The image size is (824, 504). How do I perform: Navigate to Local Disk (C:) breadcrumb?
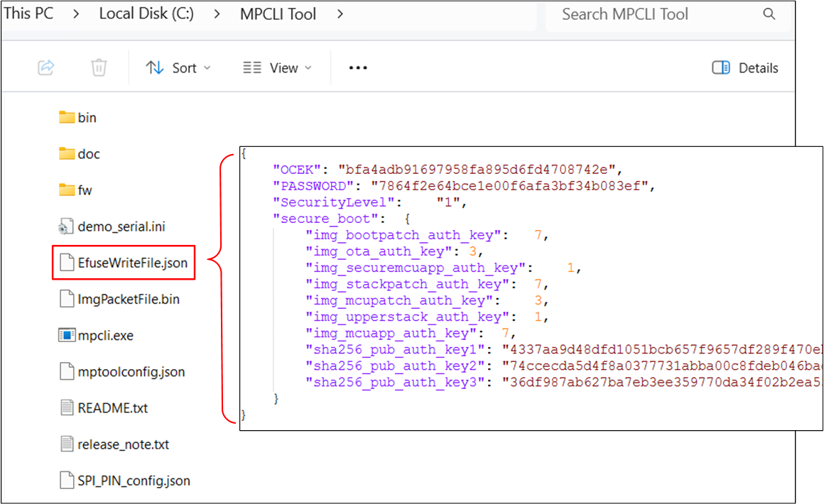click(146, 14)
